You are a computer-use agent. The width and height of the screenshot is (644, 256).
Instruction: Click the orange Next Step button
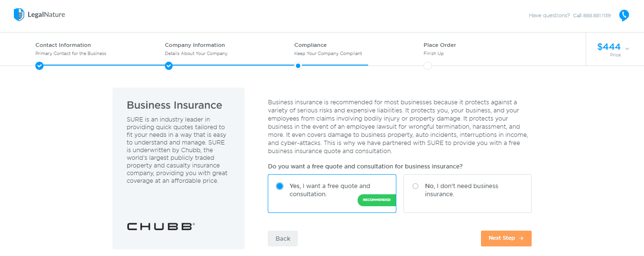(506, 238)
